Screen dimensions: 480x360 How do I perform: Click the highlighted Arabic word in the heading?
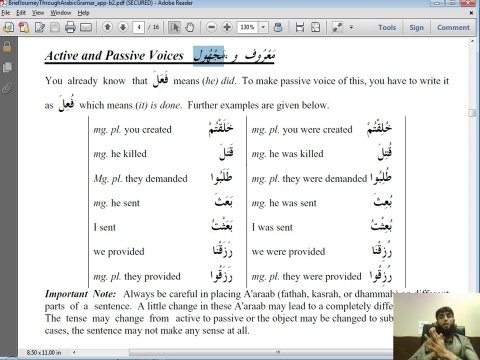pyautogui.click(x=209, y=56)
